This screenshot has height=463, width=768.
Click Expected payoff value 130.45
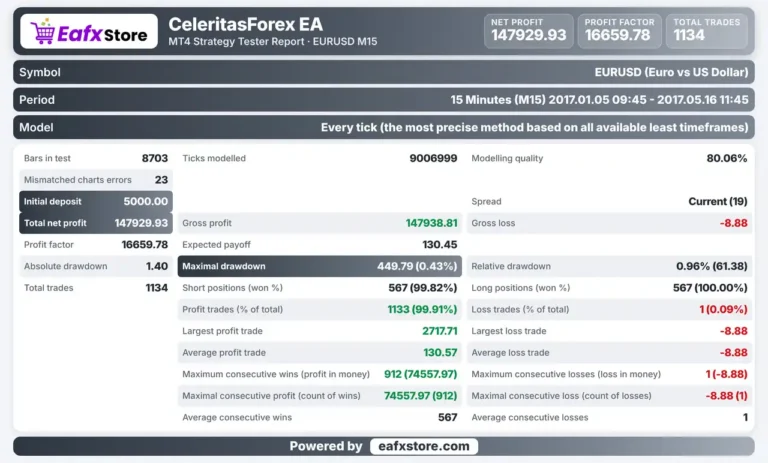440,244
